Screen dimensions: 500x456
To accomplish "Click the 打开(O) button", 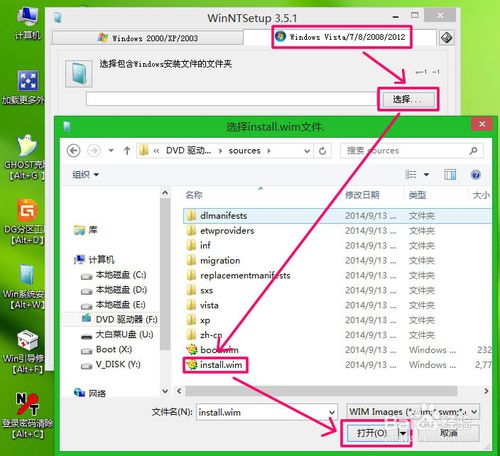I will (x=372, y=433).
